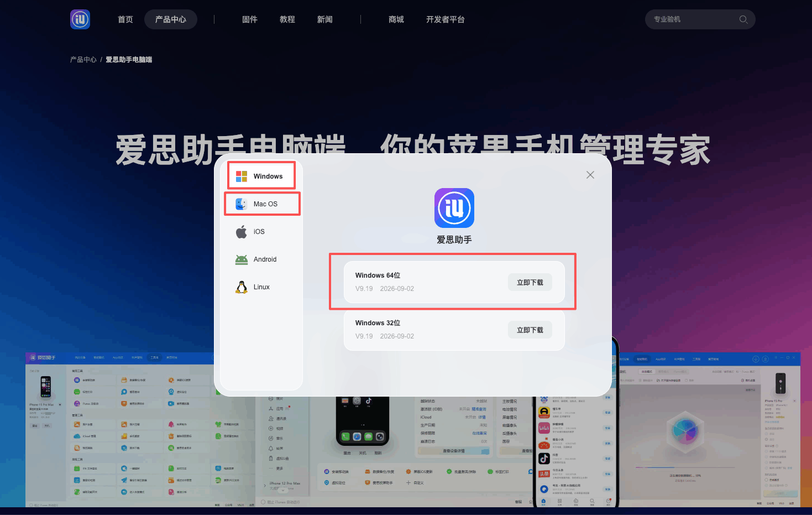The image size is (812, 515).
Task: Select the Linux platform tab
Action: tap(261, 287)
